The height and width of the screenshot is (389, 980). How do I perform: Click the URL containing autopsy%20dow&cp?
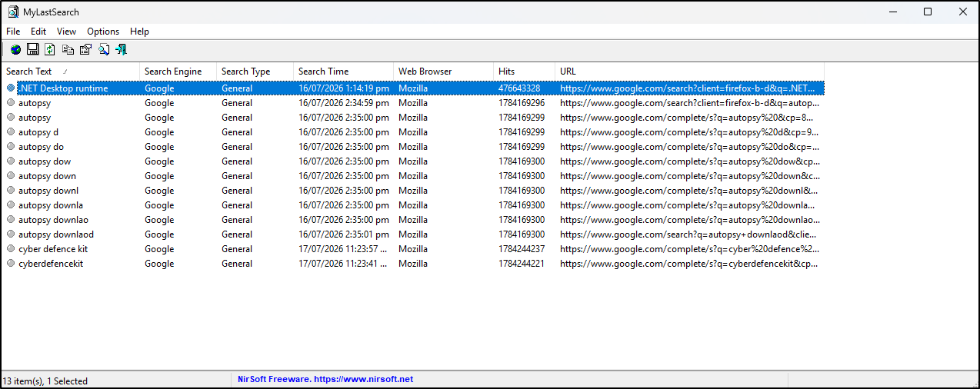(690, 161)
